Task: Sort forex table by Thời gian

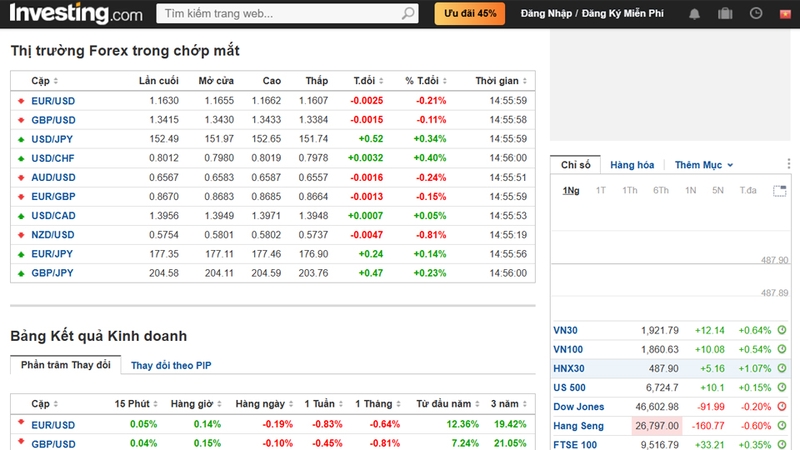Action: [501, 80]
